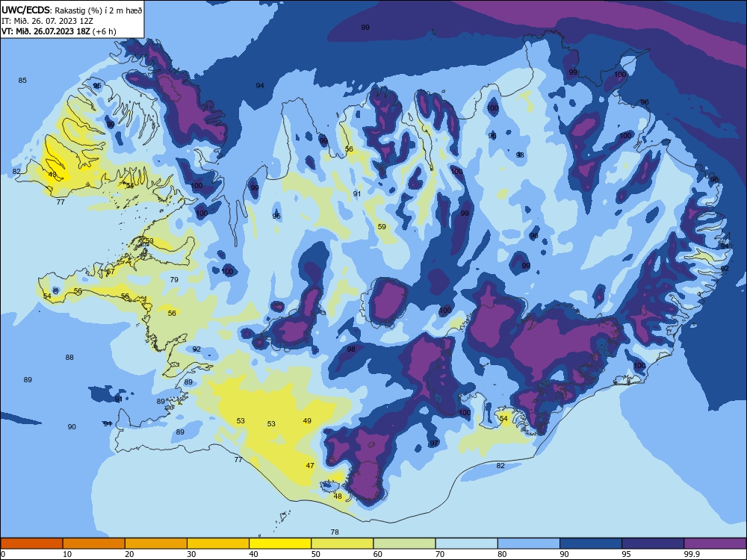747x560 pixels.
Task: Click the dark orange 0–10 legend swatch
Action: [31, 544]
